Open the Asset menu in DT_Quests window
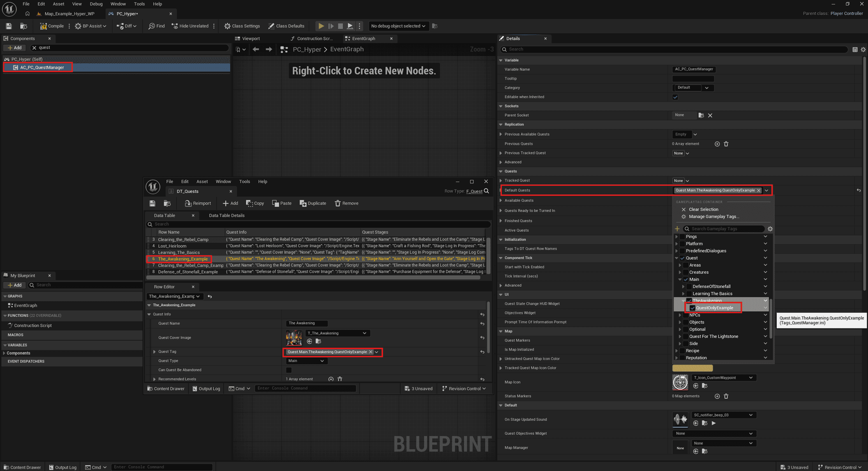This screenshot has width=868, height=471. [x=202, y=181]
